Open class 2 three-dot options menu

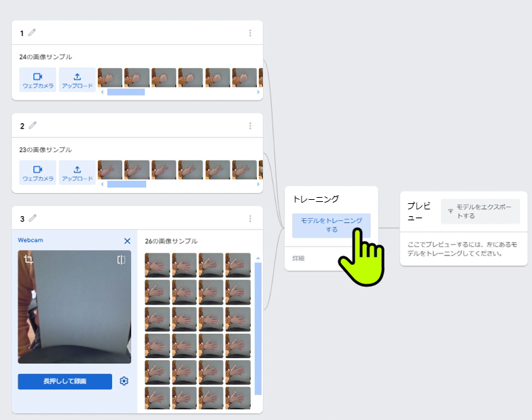pyautogui.click(x=250, y=126)
